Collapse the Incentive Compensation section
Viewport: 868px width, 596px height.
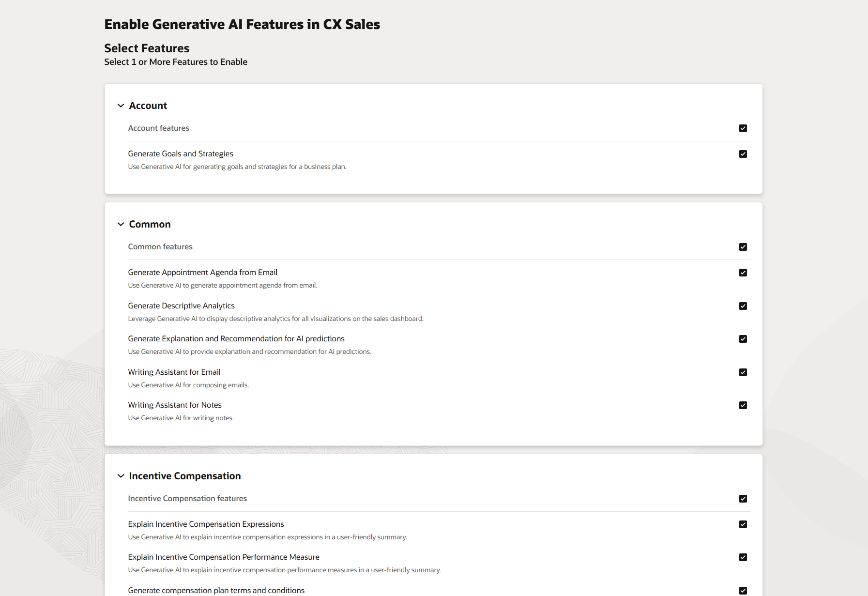tap(120, 476)
